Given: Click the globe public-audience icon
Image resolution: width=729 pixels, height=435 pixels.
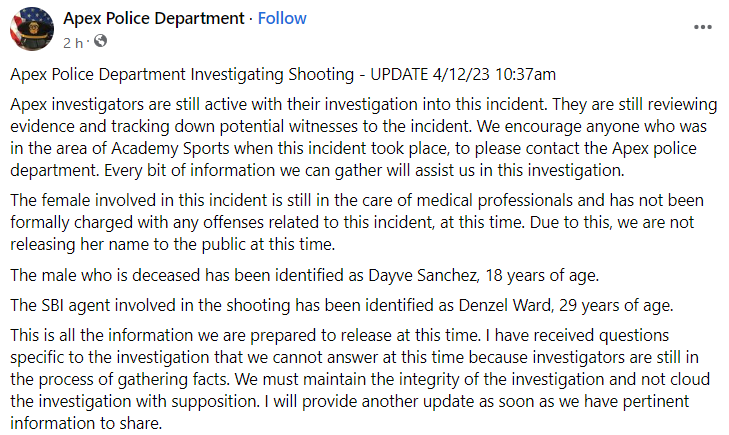Looking at the screenshot, I should point(100,42).
